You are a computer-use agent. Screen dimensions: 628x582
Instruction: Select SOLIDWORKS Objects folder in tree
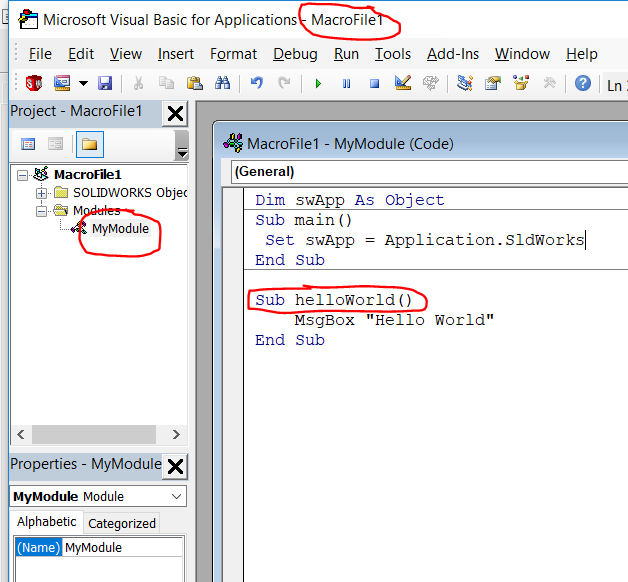[130, 193]
